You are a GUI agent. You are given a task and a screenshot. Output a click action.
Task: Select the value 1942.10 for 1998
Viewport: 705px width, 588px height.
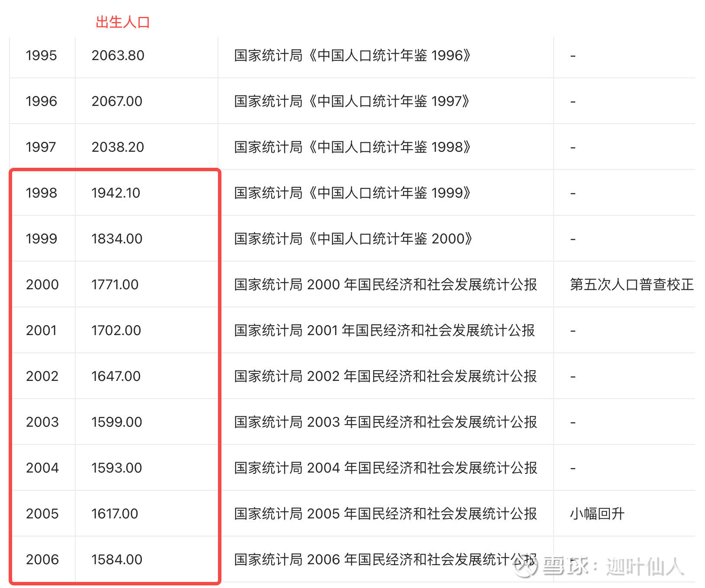click(x=115, y=193)
